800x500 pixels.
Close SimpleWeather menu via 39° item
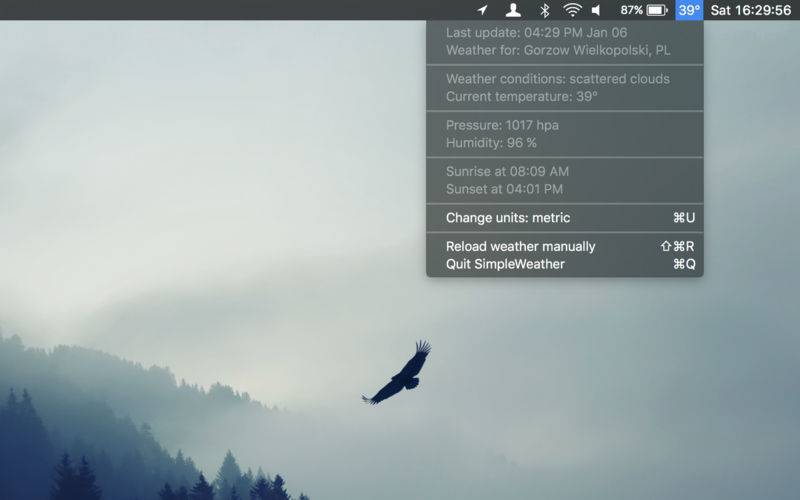(689, 10)
